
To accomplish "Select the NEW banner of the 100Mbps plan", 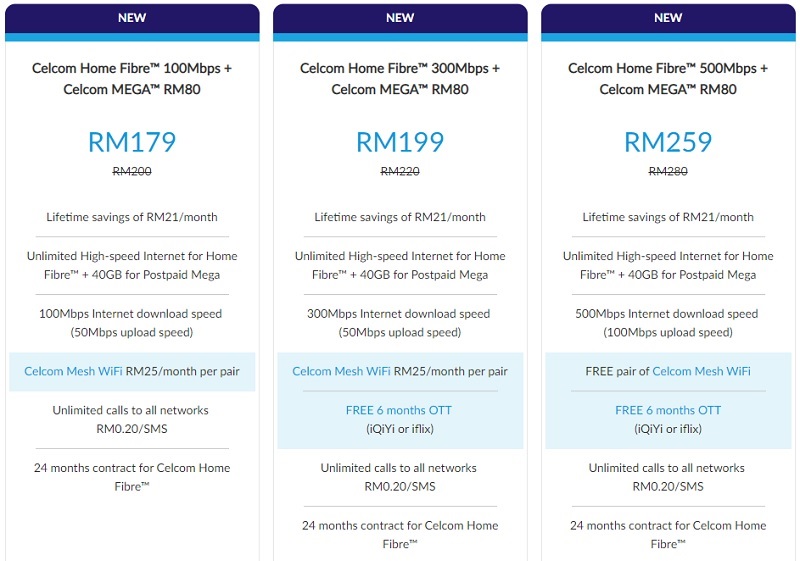I will pos(132,18).
